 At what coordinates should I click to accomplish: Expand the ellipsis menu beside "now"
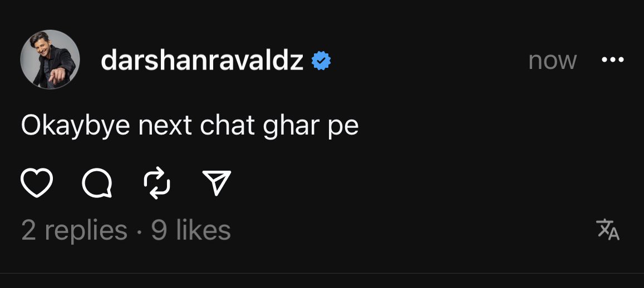click(612, 60)
